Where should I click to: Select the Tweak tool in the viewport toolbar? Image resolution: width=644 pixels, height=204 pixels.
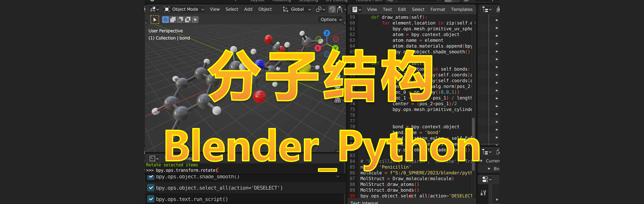155,19
